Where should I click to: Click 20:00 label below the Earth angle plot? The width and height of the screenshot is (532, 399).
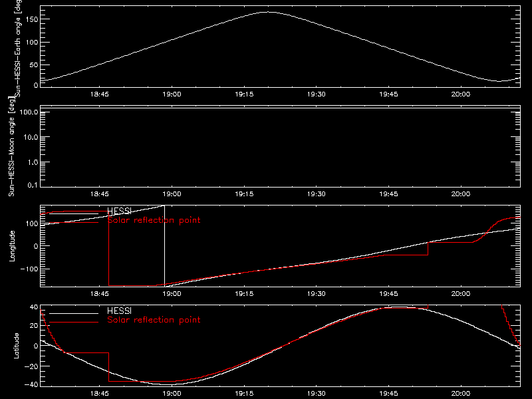click(x=460, y=94)
